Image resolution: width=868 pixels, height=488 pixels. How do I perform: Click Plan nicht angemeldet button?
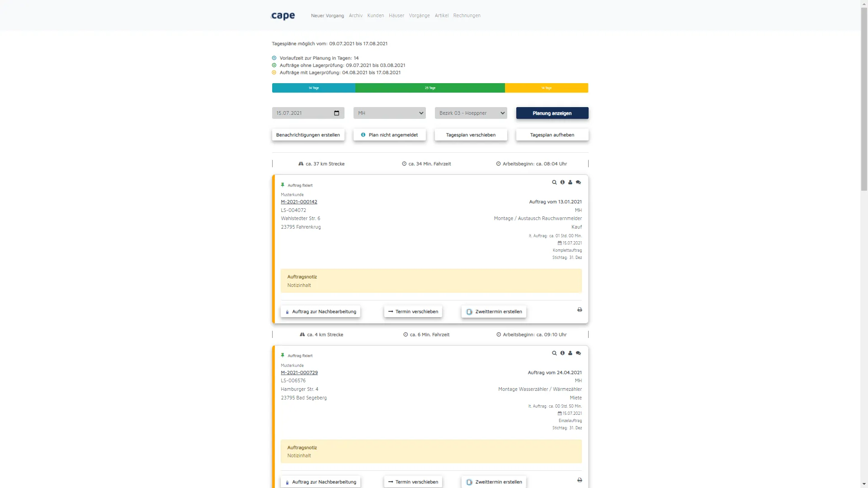390,135
